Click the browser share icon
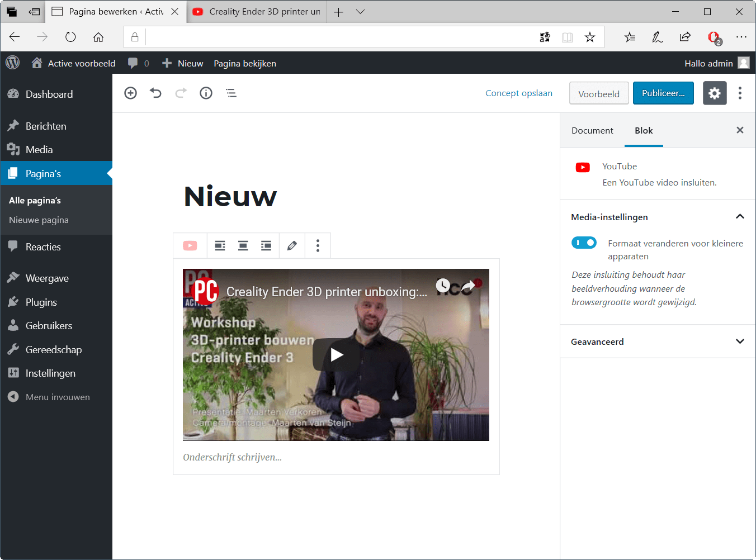The width and height of the screenshot is (756, 560). [685, 37]
